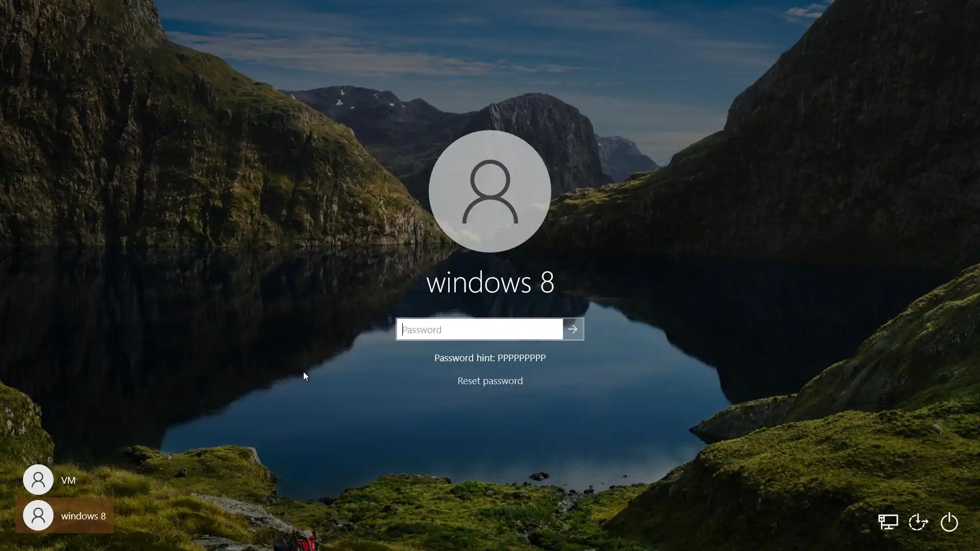Select the highlighted windows 8 account tile
This screenshot has height=551, width=980.
[x=65, y=516]
